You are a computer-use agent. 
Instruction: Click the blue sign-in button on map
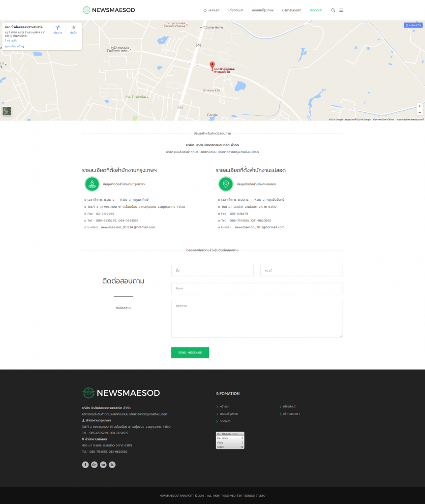413,25
